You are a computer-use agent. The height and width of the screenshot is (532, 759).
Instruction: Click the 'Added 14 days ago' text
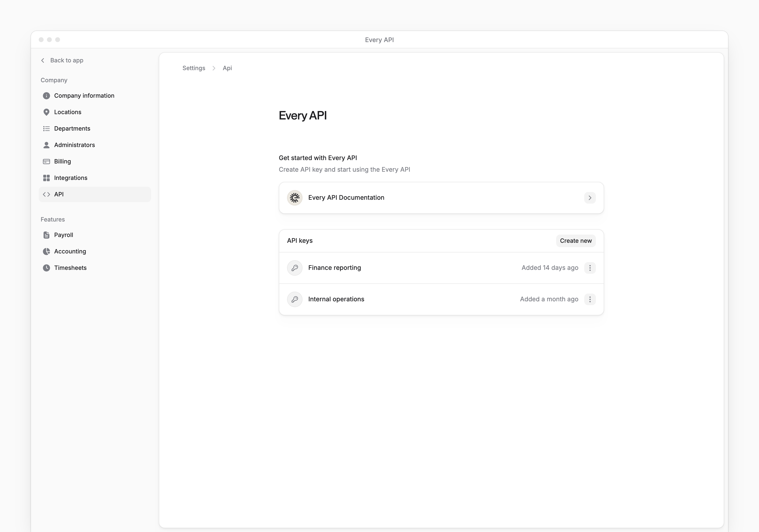tap(550, 268)
